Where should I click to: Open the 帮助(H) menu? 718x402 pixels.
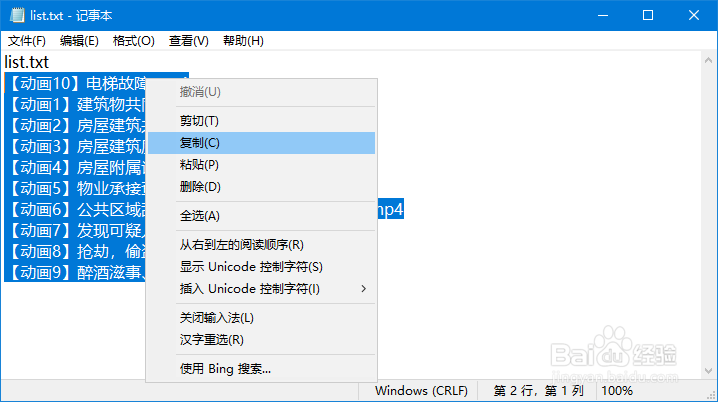(x=243, y=41)
